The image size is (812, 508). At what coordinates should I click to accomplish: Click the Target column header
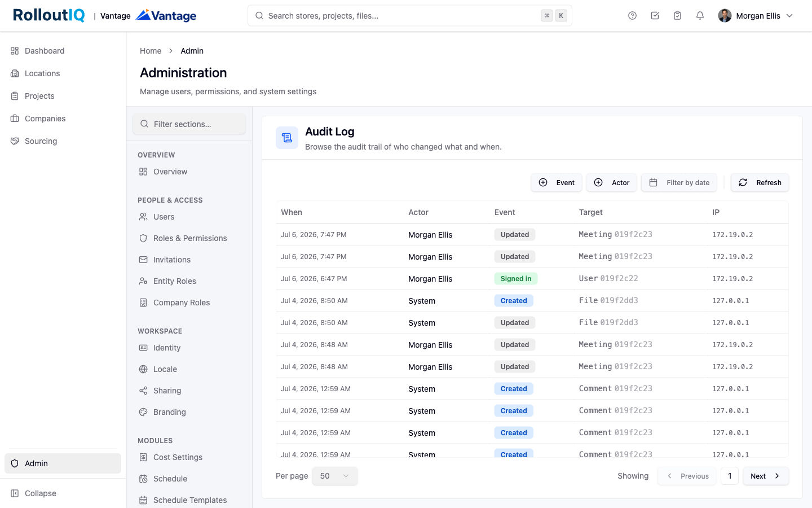tap(590, 212)
